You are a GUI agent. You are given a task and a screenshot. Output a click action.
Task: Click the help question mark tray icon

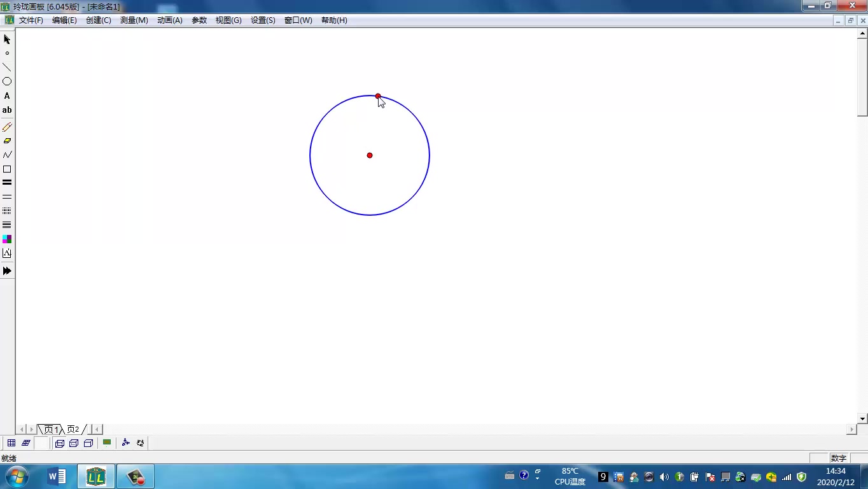pos(524,475)
